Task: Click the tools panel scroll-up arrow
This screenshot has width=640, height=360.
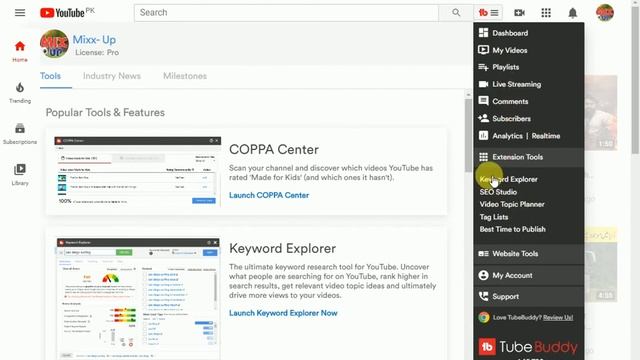Action: (x=468, y=95)
